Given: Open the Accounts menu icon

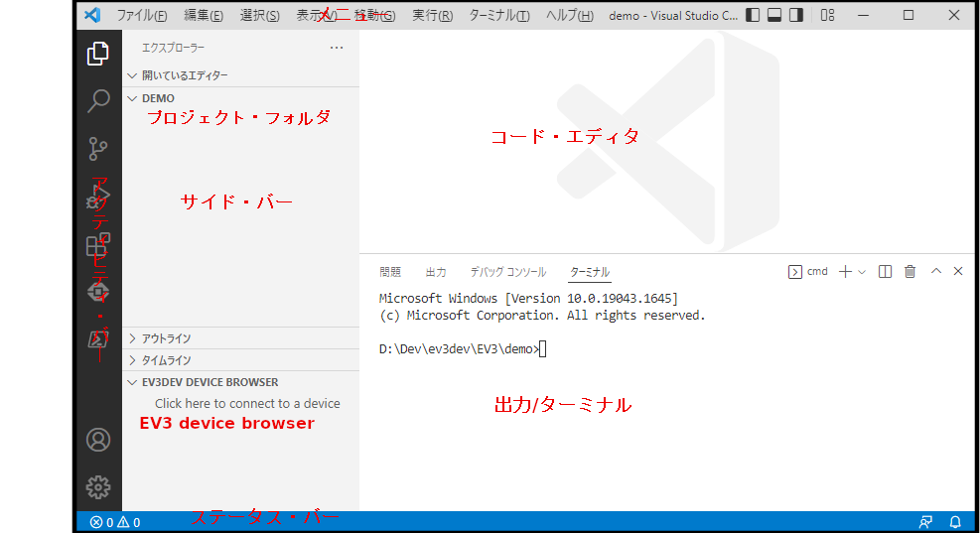Looking at the screenshot, I should click(98, 440).
